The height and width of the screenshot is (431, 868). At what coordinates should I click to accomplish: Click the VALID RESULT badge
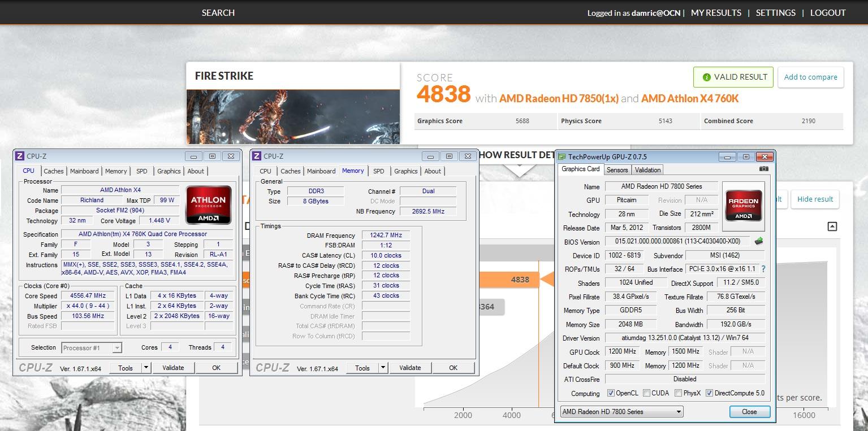733,77
